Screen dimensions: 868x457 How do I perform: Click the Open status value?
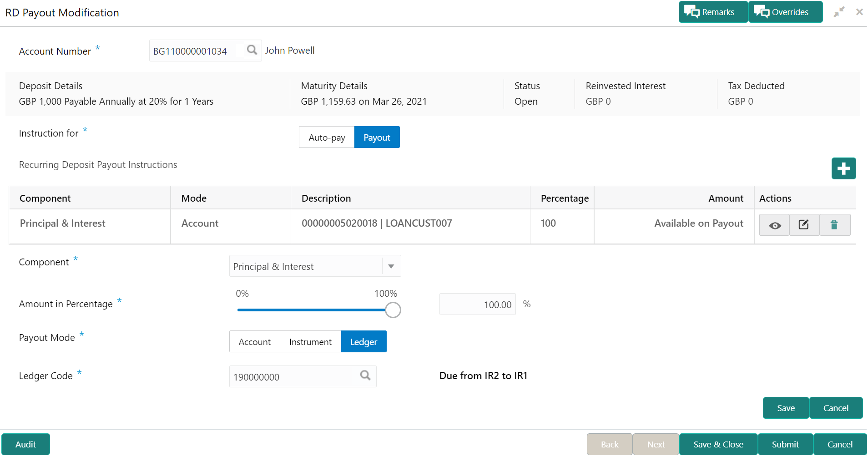[x=526, y=102]
